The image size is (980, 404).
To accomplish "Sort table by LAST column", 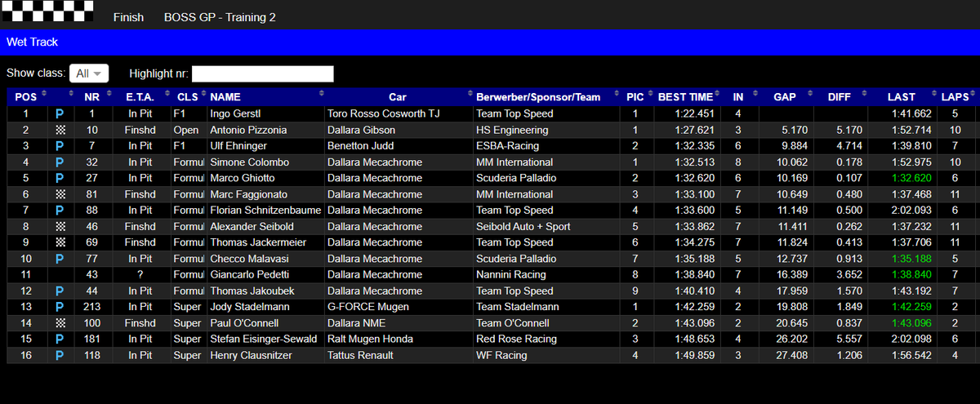I will (902, 97).
